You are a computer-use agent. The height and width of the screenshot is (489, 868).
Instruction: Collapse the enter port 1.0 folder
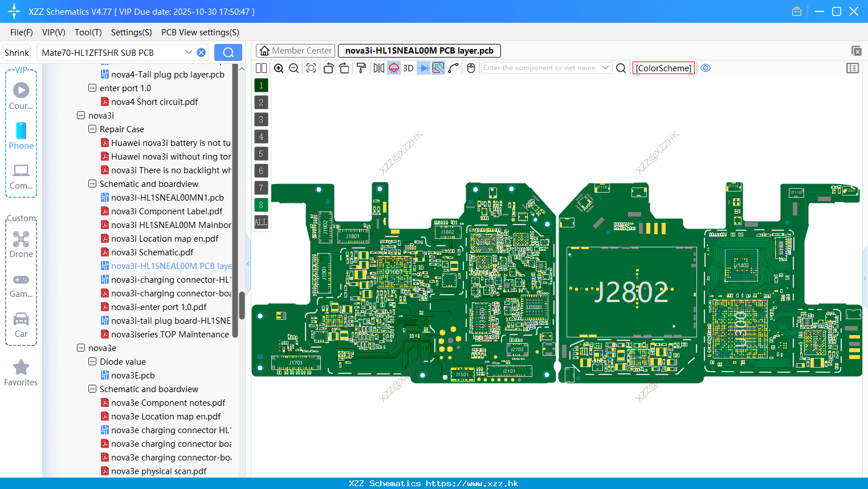(92, 88)
